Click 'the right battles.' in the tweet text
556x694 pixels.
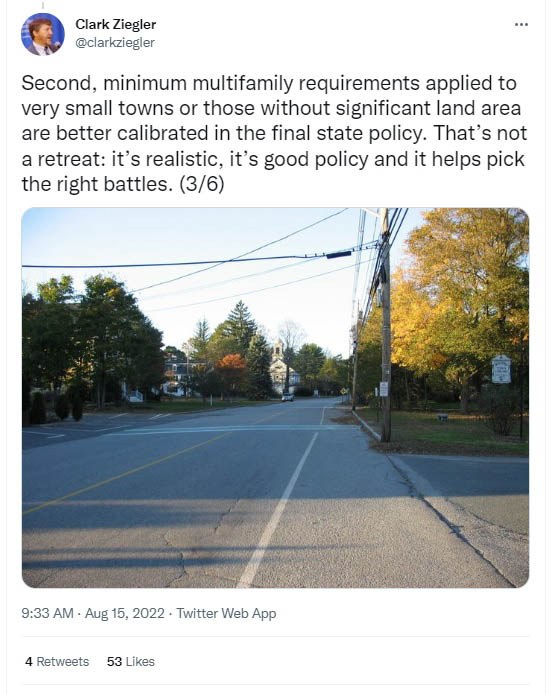[97, 184]
